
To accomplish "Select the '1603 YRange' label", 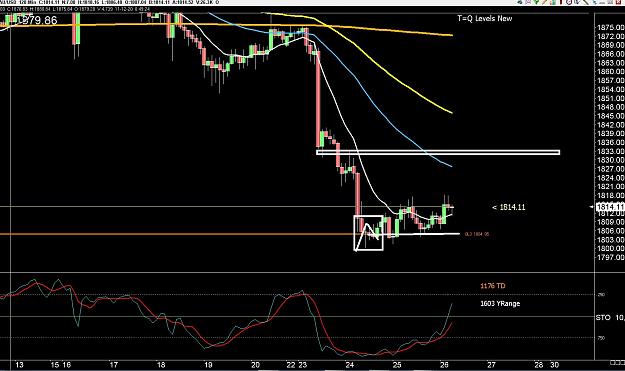I will pos(500,304).
